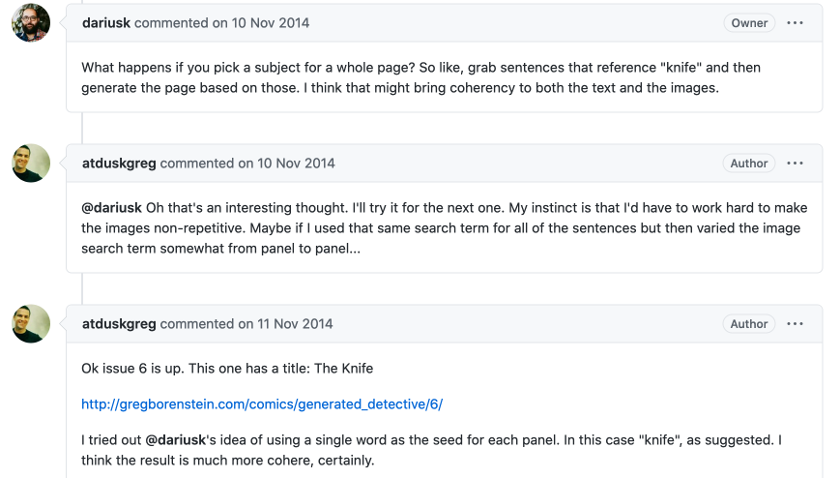This screenshot has height=478, width=840.
Task: Click Author badge on 10 Nov comment
Action: pos(749,163)
